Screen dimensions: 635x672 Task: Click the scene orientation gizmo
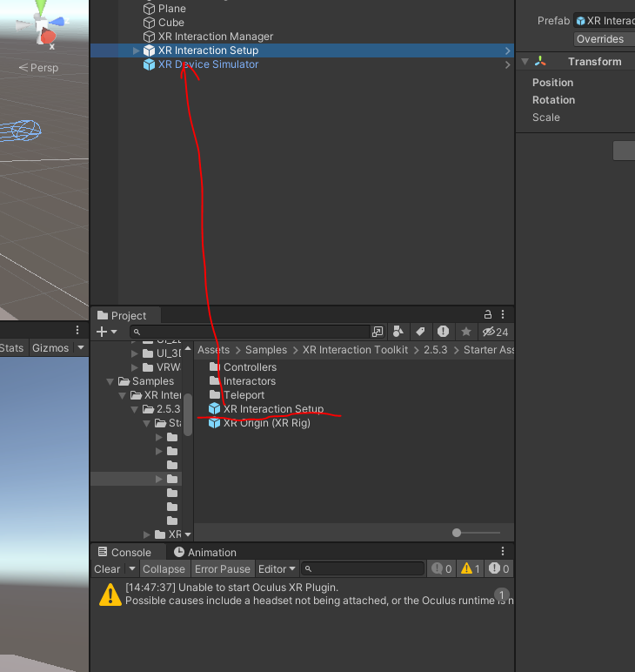pos(42,25)
